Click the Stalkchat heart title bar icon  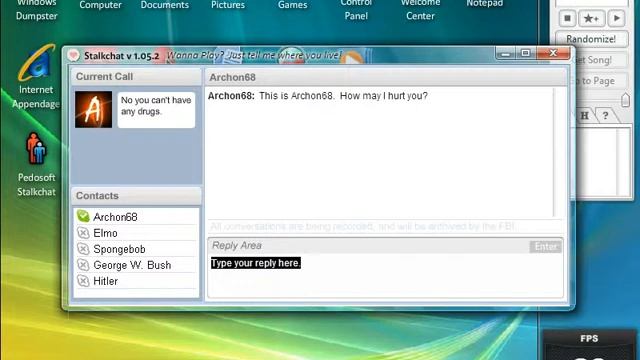tap(73, 55)
